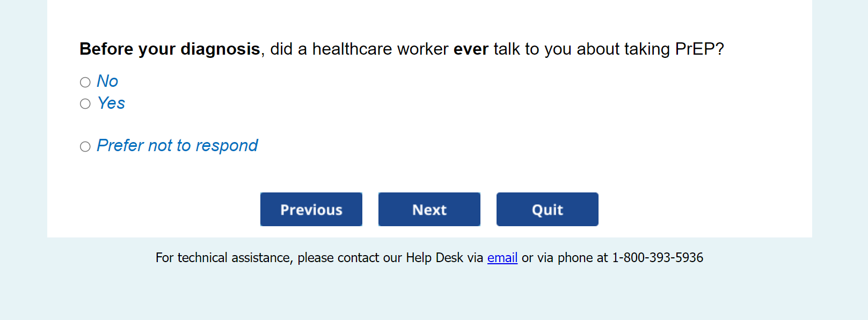Viewport: 868px width, 320px height.
Task: Open the Help Desk email link
Action: click(x=502, y=258)
